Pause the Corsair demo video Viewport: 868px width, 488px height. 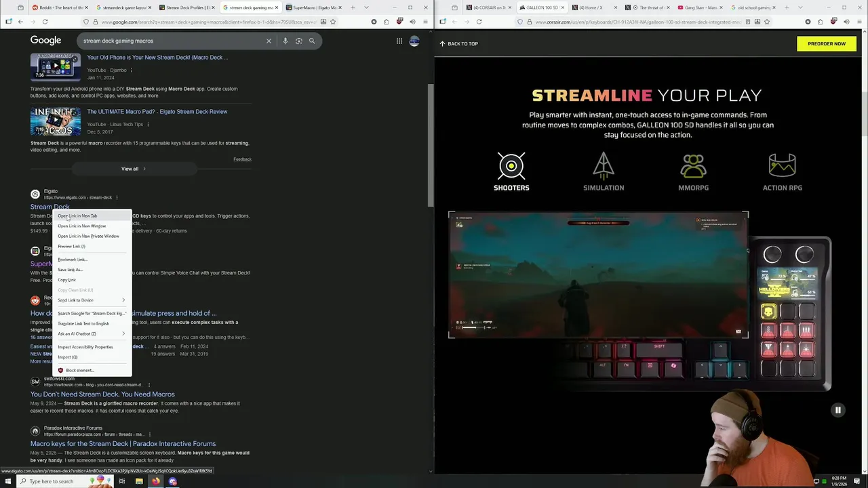[838, 410]
